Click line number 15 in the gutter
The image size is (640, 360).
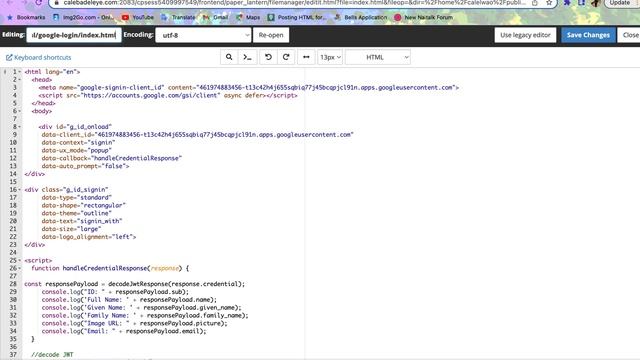[x=13, y=182]
